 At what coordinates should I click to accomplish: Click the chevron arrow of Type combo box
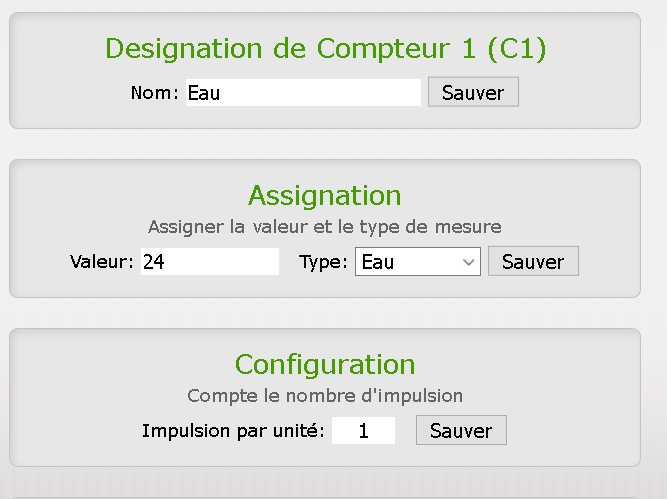(469, 262)
